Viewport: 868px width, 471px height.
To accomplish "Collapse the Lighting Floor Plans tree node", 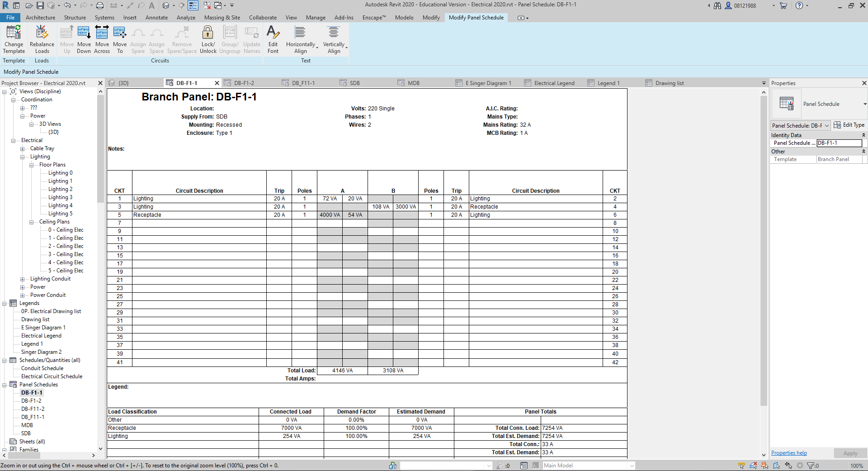I will click(x=32, y=165).
